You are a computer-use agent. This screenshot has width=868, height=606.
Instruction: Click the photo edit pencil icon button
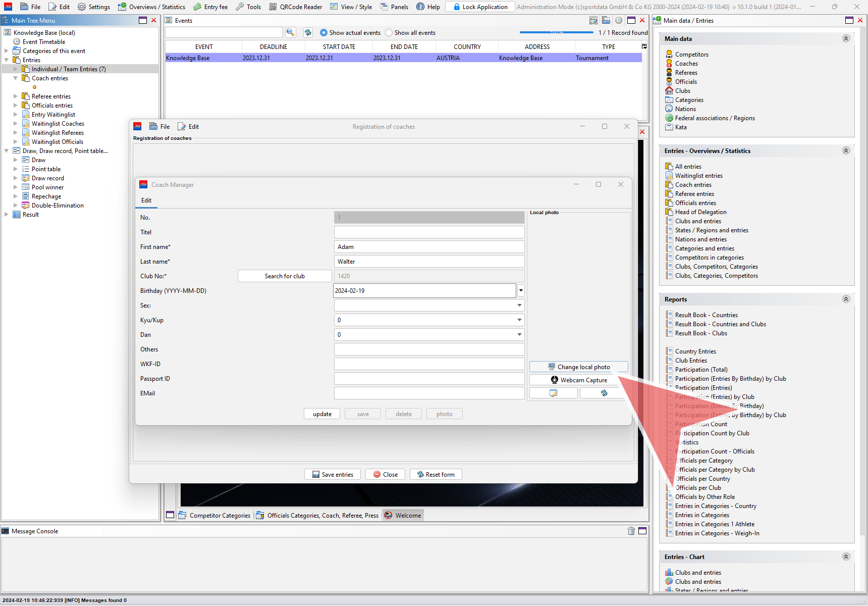(553, 393)
